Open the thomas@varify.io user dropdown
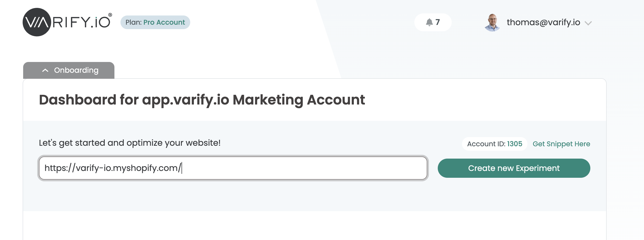This screenshot has width=644, height=240. (544, 22)
